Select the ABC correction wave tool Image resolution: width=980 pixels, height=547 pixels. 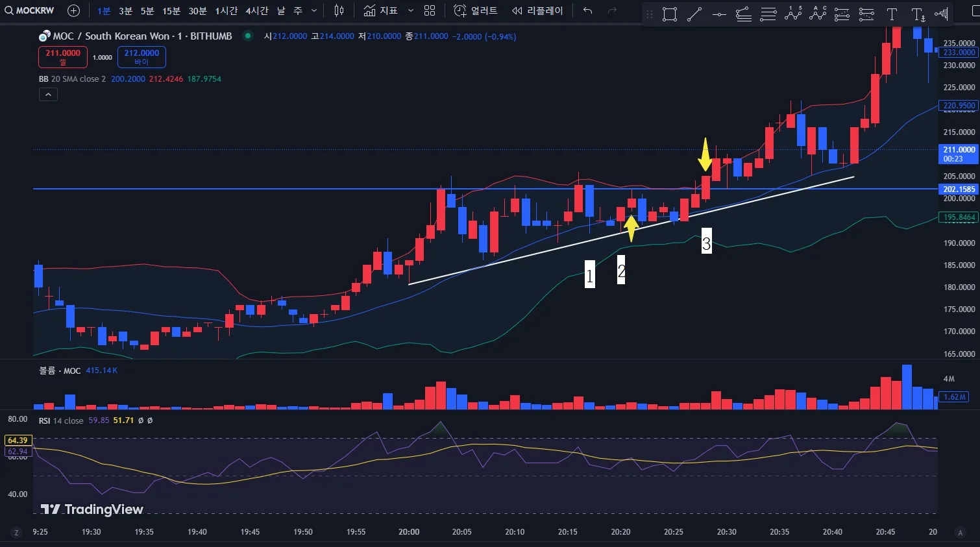point(818,14)
